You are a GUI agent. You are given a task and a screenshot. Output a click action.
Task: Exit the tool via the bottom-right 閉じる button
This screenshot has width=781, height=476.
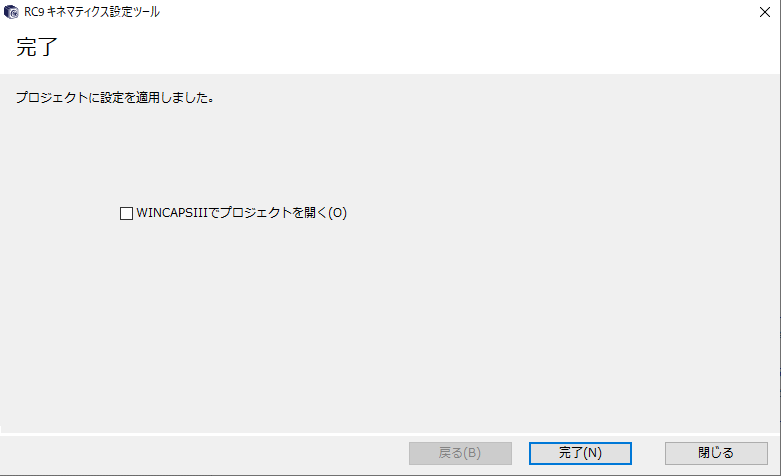pyautogui.click(x=716, y=453)
